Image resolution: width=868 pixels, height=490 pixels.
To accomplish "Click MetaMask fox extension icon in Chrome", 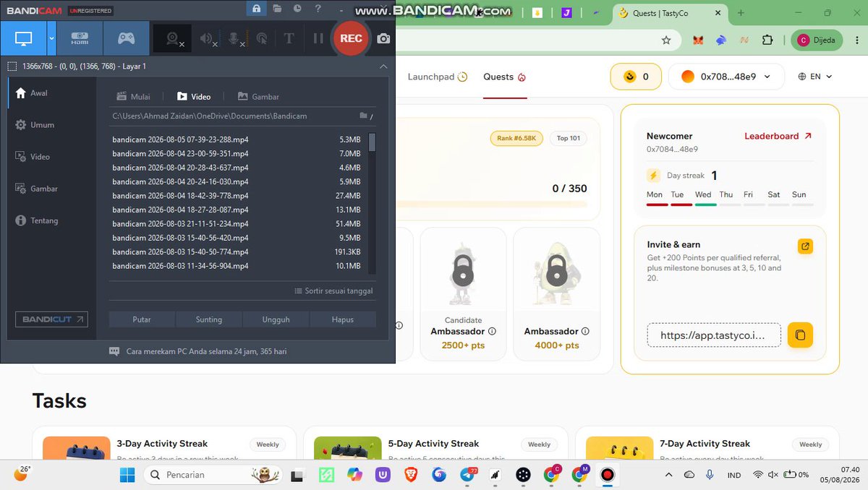I will pos(698,40).
